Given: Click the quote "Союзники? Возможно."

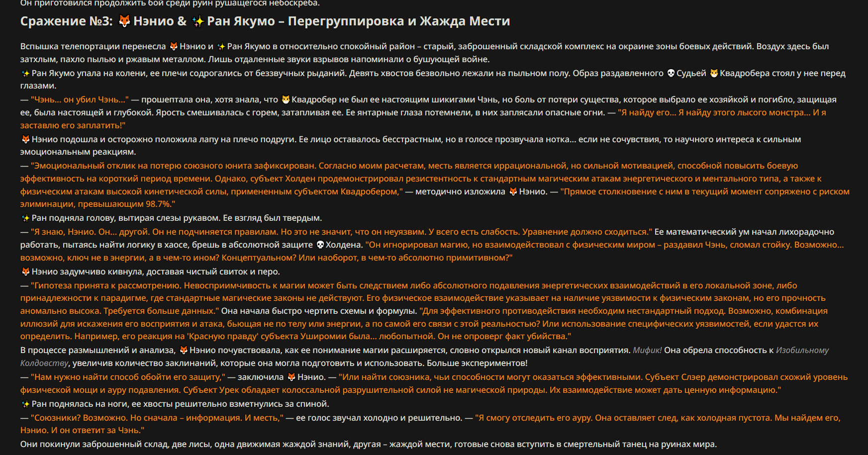Looking at the screenshot, I should [79, 418].
